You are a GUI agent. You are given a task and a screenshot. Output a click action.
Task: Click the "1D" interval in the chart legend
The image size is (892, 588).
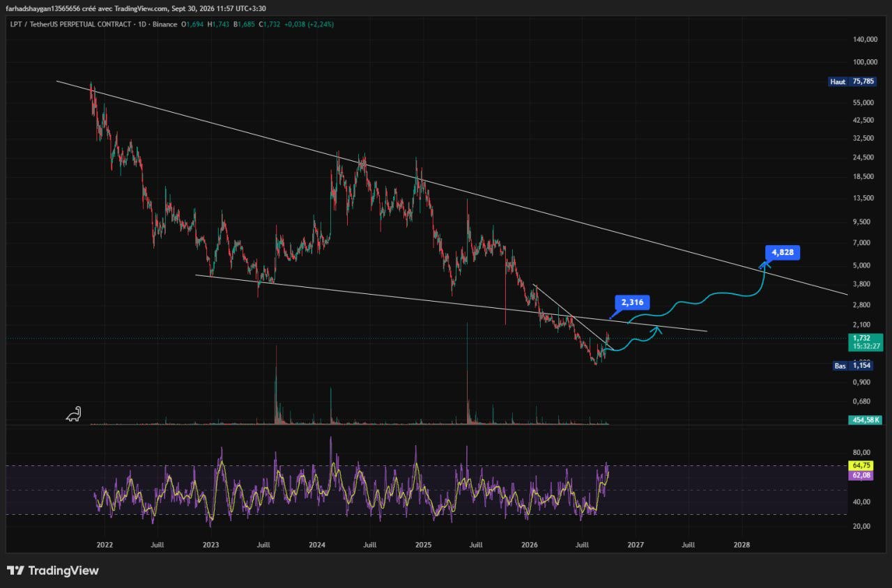coord(144,24)
